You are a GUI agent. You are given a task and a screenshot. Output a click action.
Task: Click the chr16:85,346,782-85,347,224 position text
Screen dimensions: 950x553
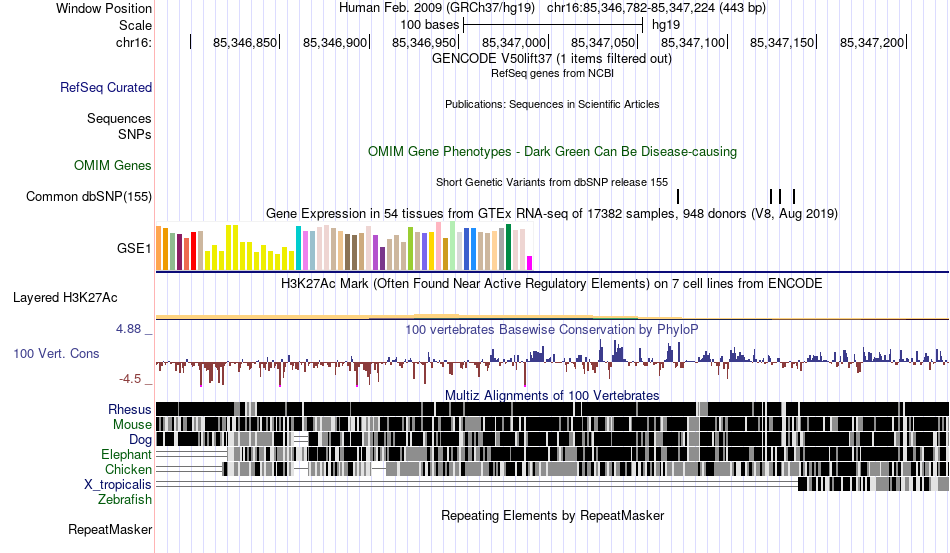[656, 8]
